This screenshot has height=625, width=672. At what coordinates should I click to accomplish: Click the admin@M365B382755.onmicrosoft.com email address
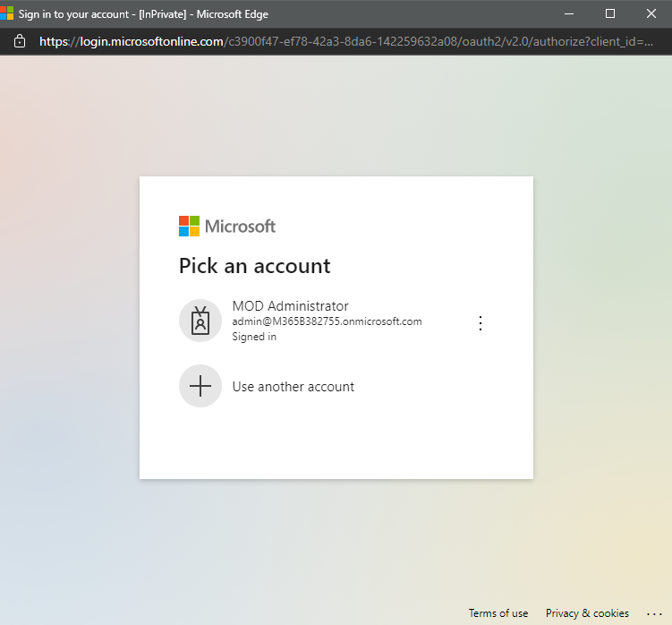click(x=327, y=321)
